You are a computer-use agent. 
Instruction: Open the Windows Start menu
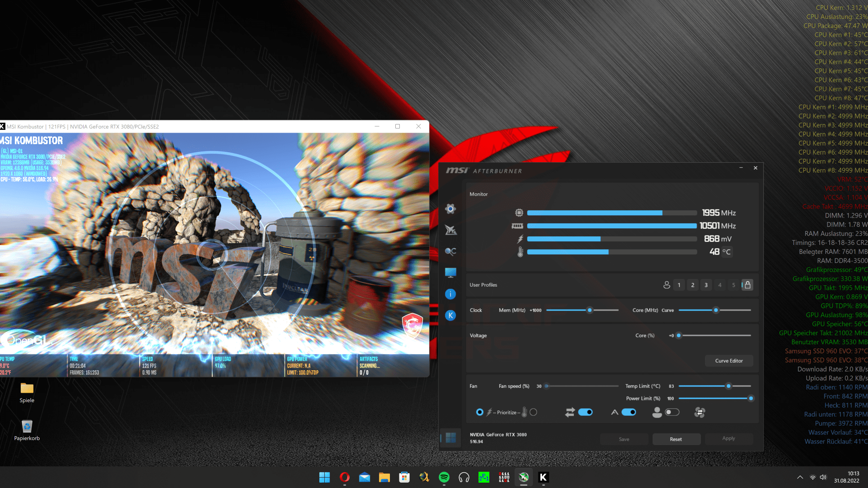(324, 477)
